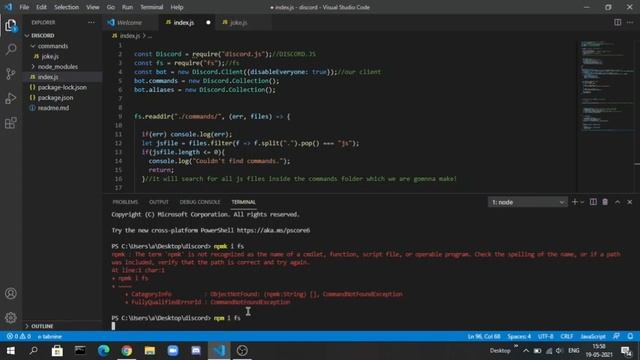
Task: Show hidden system tray icons
Action: point(526,351)
